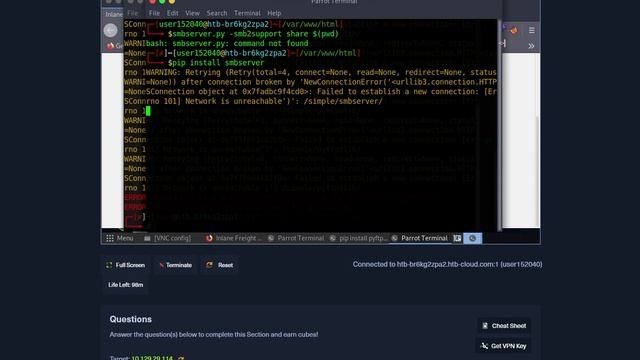Click the Life Left 98m indicator
Screen dimensions: 640x360
click(x=126, y=285)
